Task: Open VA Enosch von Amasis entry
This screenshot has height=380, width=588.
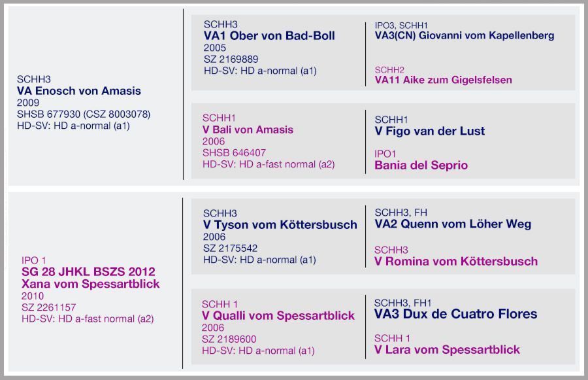Action: coord(79,91)
